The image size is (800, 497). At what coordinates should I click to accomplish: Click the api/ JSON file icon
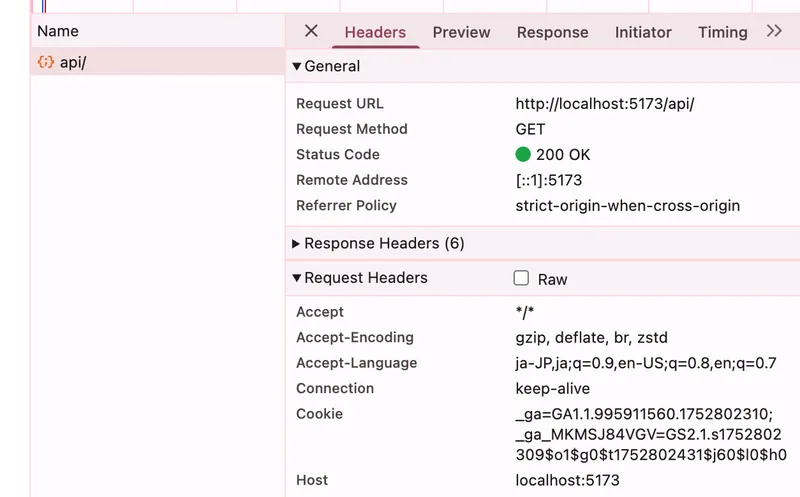45,62
